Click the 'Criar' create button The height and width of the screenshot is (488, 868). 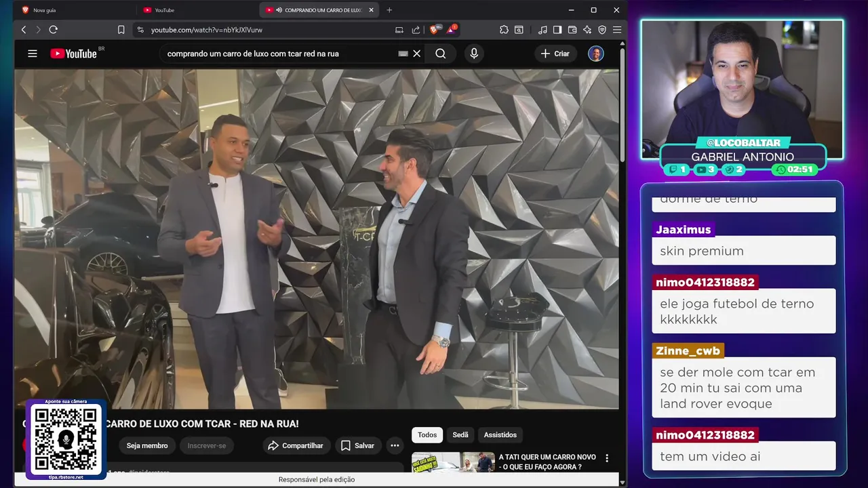click(x=555, y=54)
